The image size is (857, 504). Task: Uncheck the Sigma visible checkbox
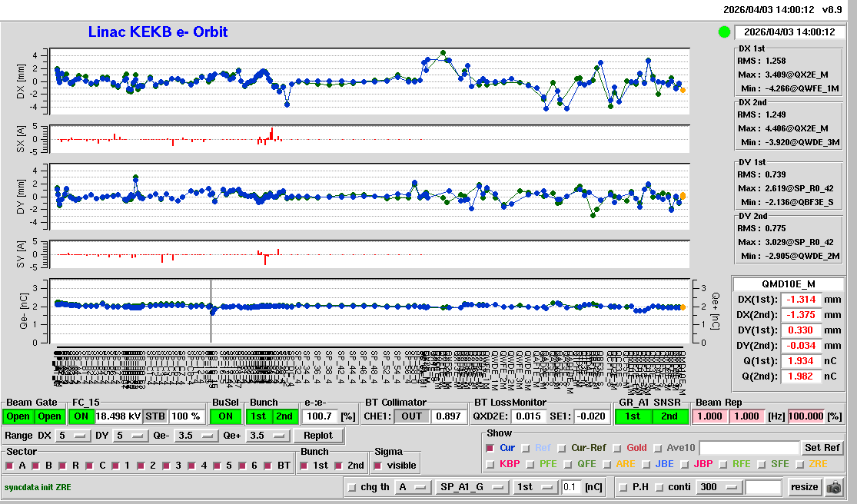click(378, 465)
